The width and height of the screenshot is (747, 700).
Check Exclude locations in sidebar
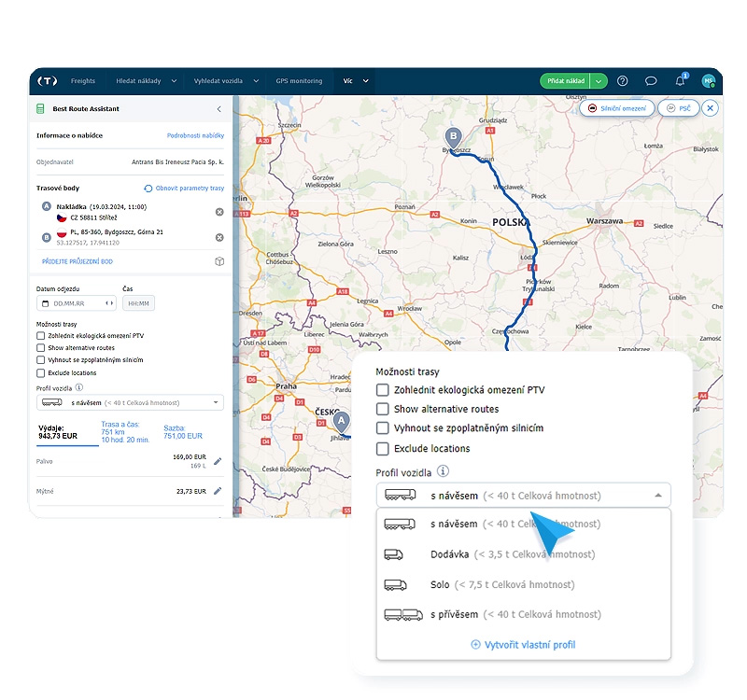(40, 372)
